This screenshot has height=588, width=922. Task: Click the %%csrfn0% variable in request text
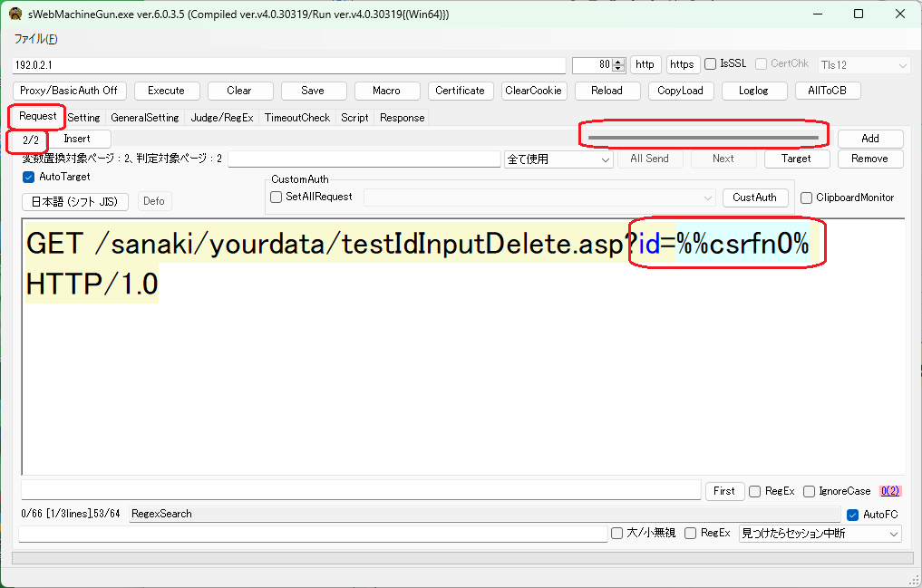742,243
